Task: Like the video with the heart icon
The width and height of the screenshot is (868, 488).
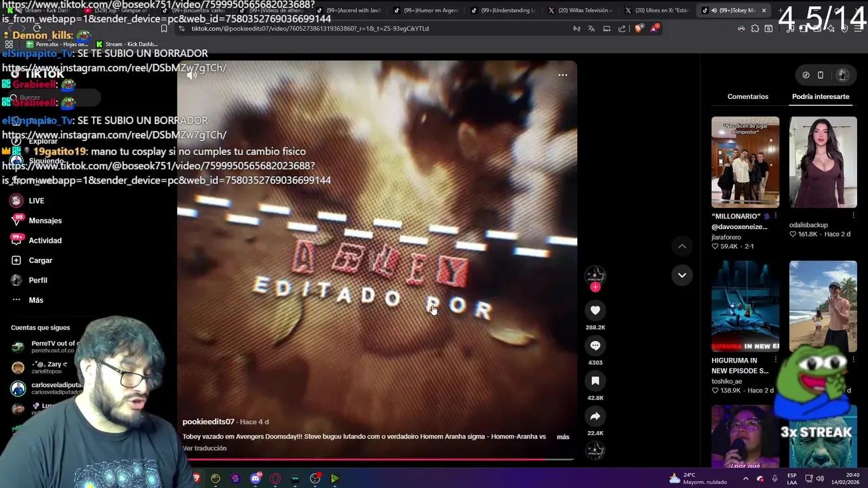Action: coord(595,310)
